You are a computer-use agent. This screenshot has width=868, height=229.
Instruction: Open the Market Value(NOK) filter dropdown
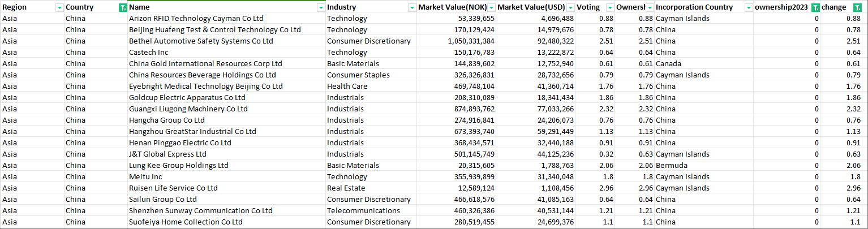click(491, 7)
